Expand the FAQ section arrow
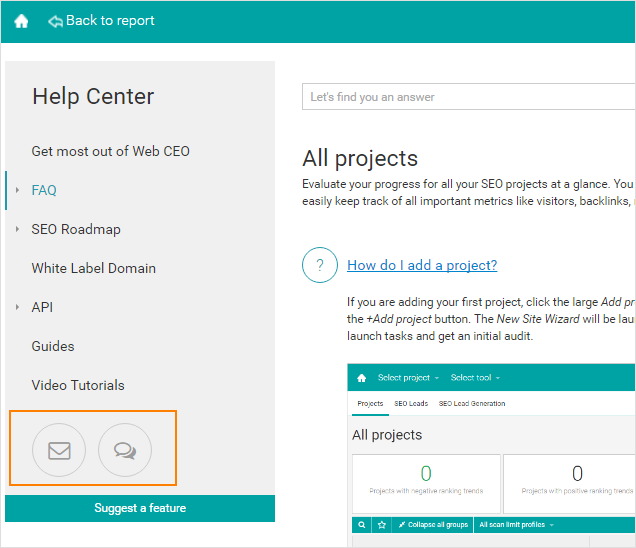Image resolution: width=636 pixels, height=548 pixels. pyautogui.click(x=17, y=190)
